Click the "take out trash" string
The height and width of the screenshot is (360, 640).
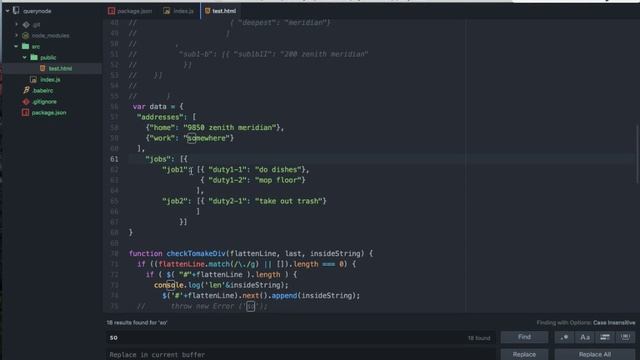[x=289, y=201]
